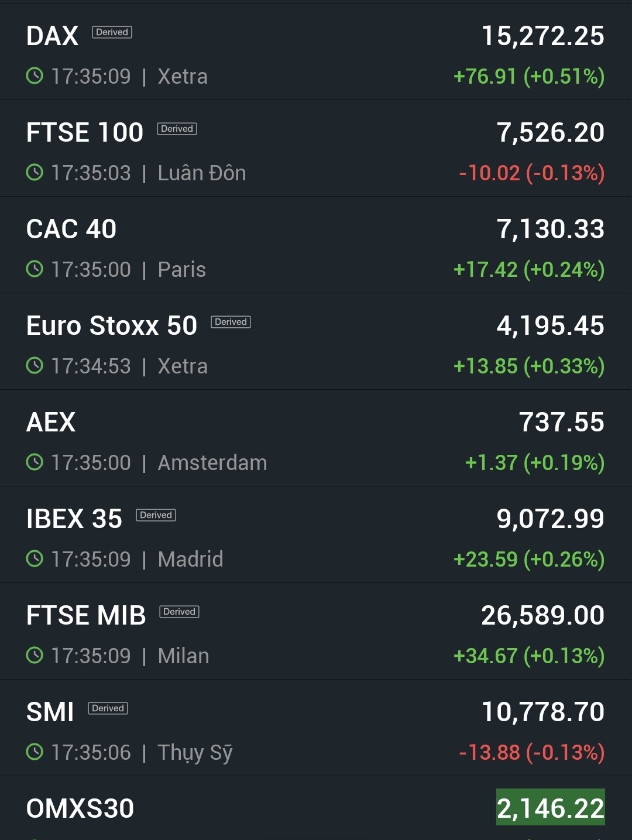
Task: Click the FTSE MIB clock icon
Action: 35,656
